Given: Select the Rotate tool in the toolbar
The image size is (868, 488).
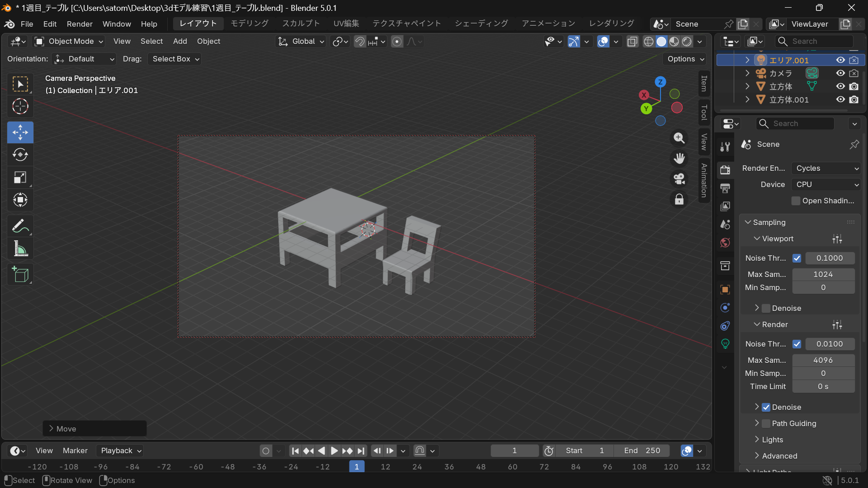Looking at the screenshot, I should click(20, 155).
